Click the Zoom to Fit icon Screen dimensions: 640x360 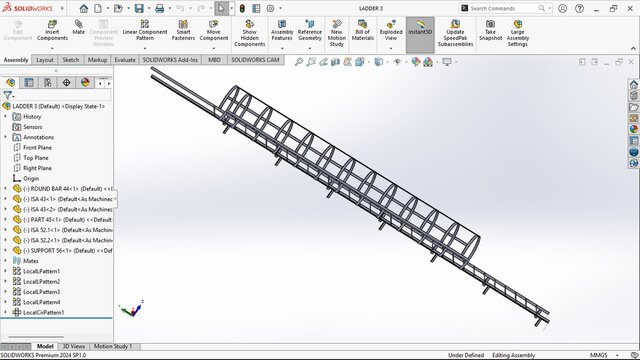tap(299, 62)
